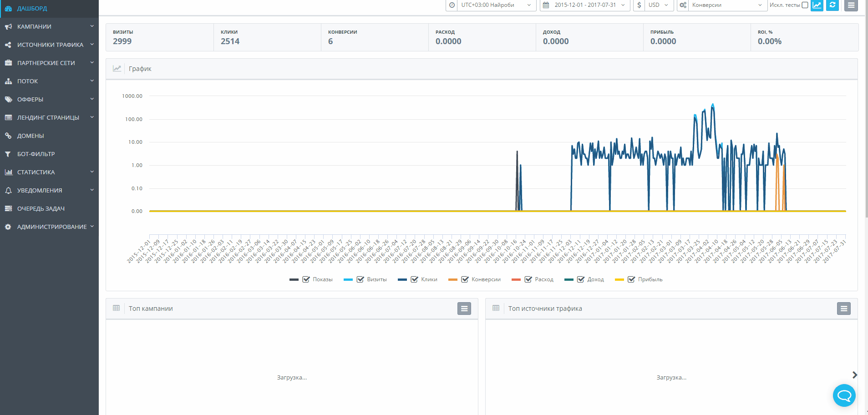
Task: Uncheck Конверсии series in chart legend
Action: (x=465, y=279)
